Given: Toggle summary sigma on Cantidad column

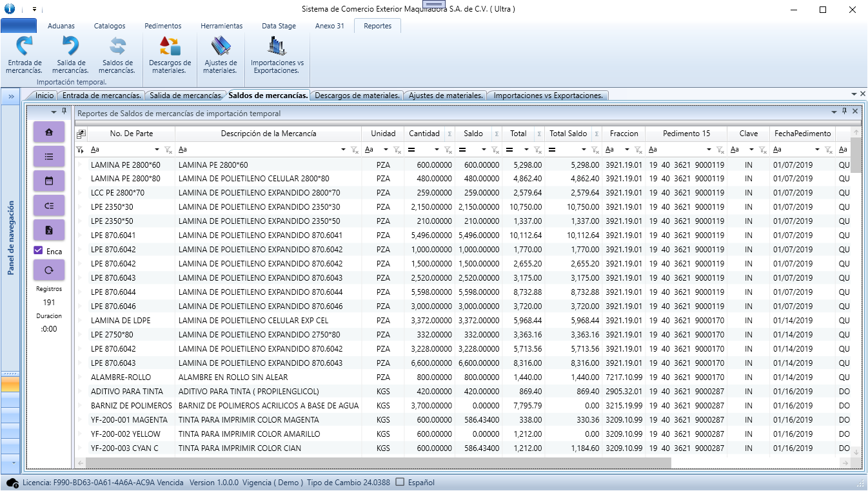Looking at the screenshot, I should (449, 134).
